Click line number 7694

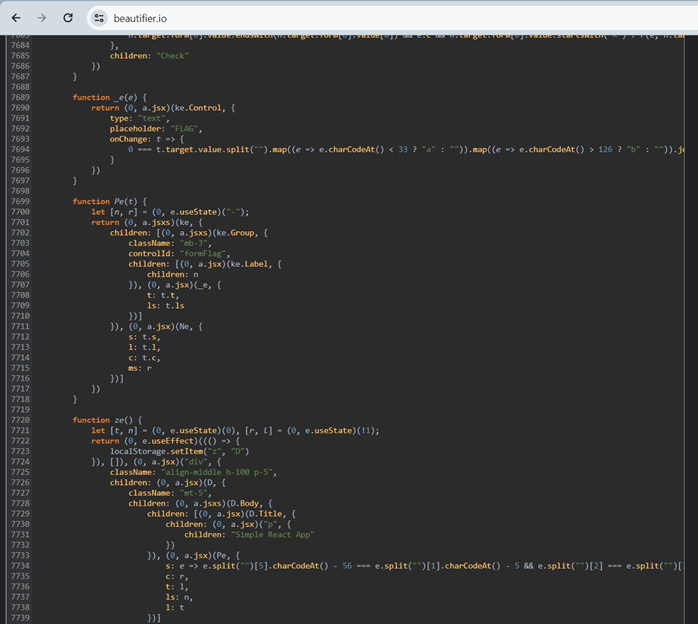pos(20,149)
